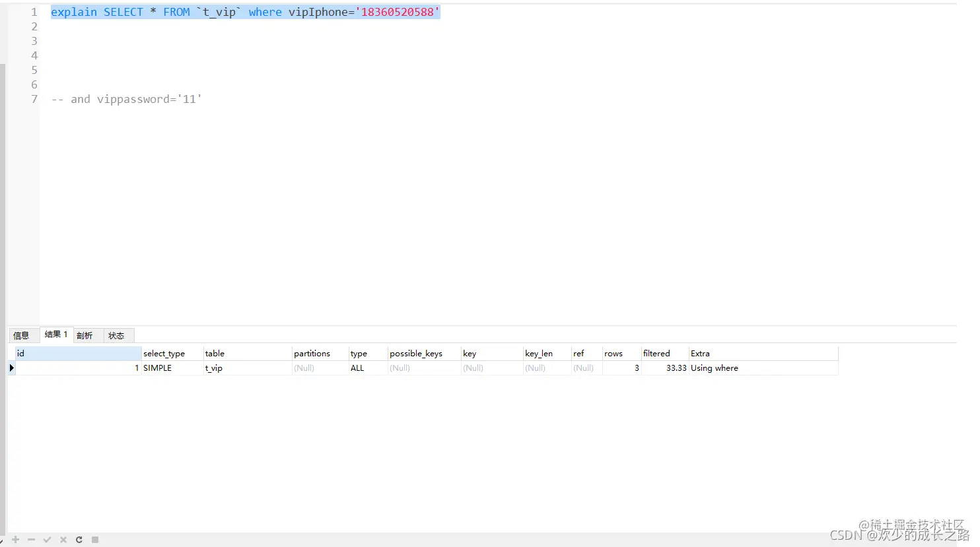Click the `t_vip` table name in query
This screenshot has height=547, width=980.
219,12
